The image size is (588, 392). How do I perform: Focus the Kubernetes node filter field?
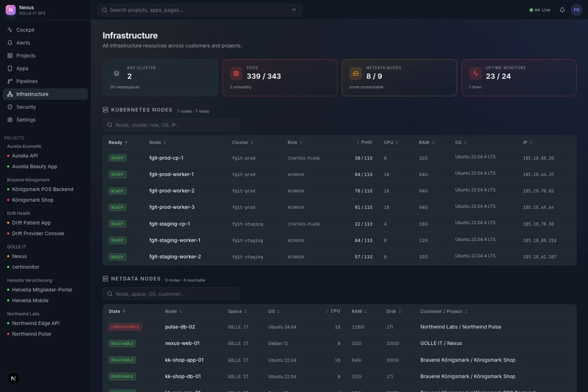tap(171, 125)
